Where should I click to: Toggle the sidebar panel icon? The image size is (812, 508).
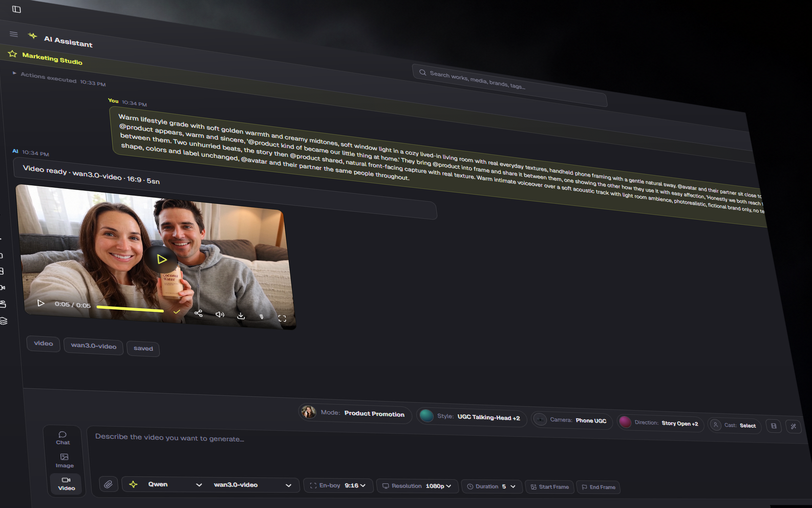pos(16,9)
